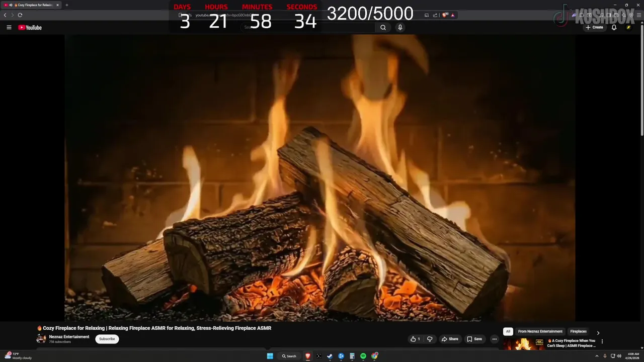Open the Brave browser taskbar icon
The image size is (644, 362).
point(308,356)
